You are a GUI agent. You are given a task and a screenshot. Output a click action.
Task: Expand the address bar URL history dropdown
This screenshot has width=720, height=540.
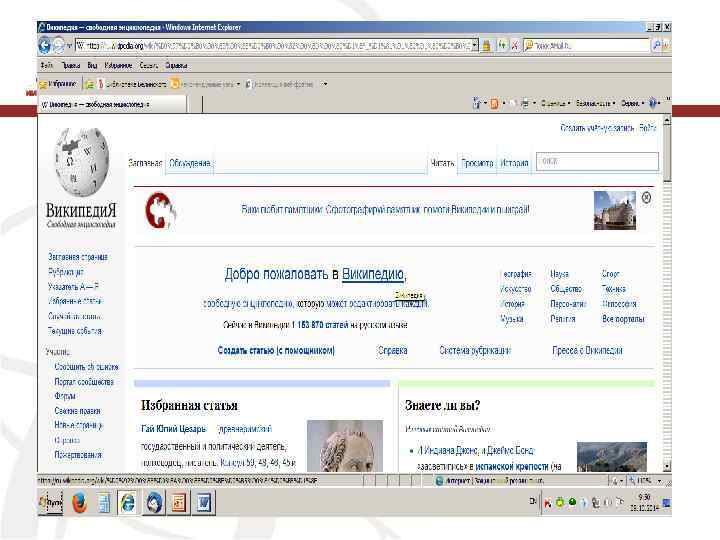pos(475,45)
